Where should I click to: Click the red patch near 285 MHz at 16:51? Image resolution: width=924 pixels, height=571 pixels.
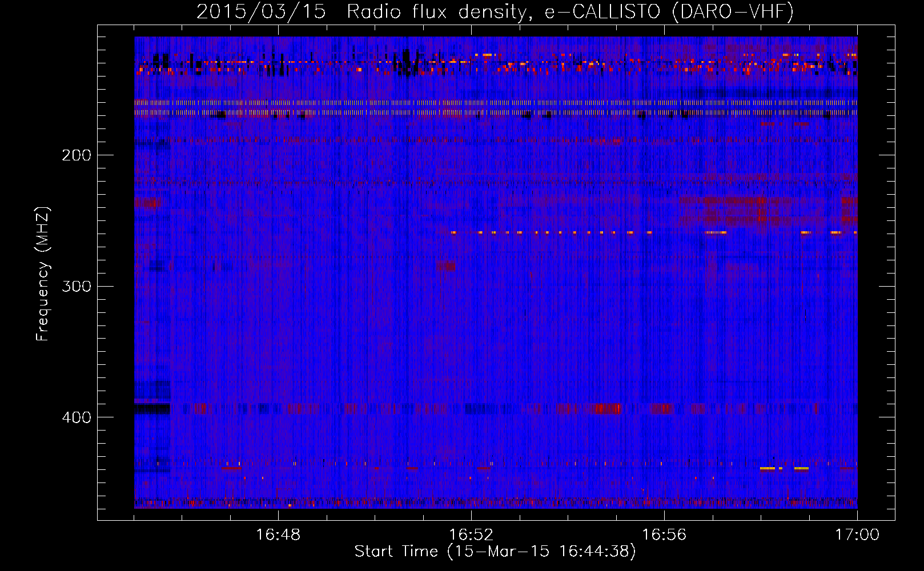(x=446, y=266)
